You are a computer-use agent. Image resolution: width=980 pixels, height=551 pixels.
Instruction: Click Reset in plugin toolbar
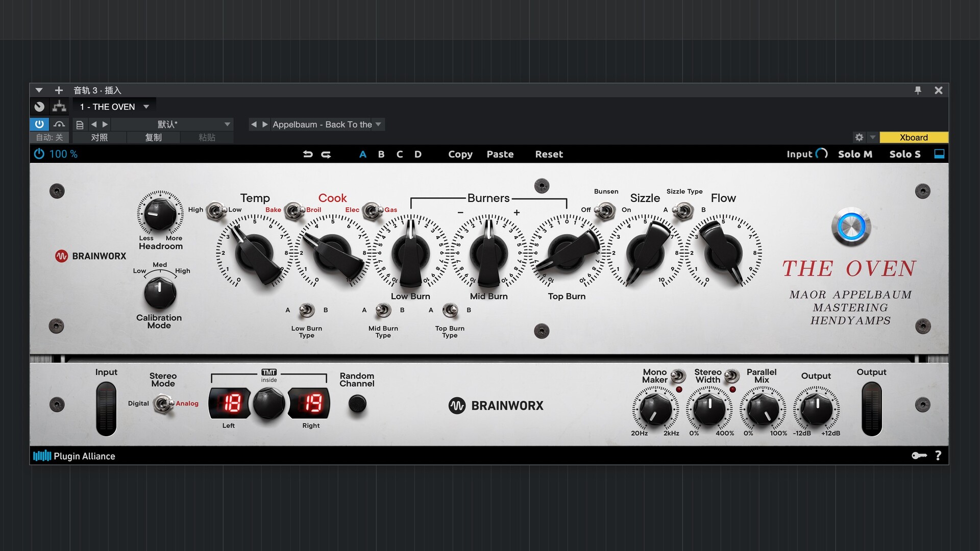click(549, 154)
